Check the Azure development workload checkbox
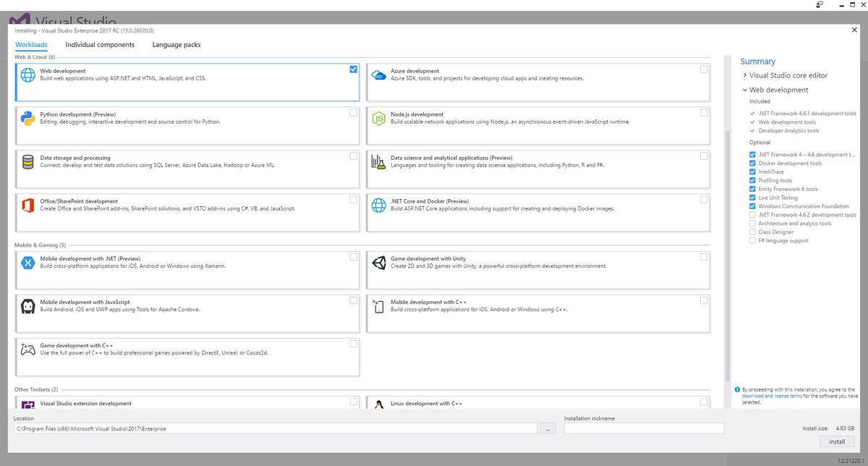Screen dimensions: 868x466 (704, 69)
